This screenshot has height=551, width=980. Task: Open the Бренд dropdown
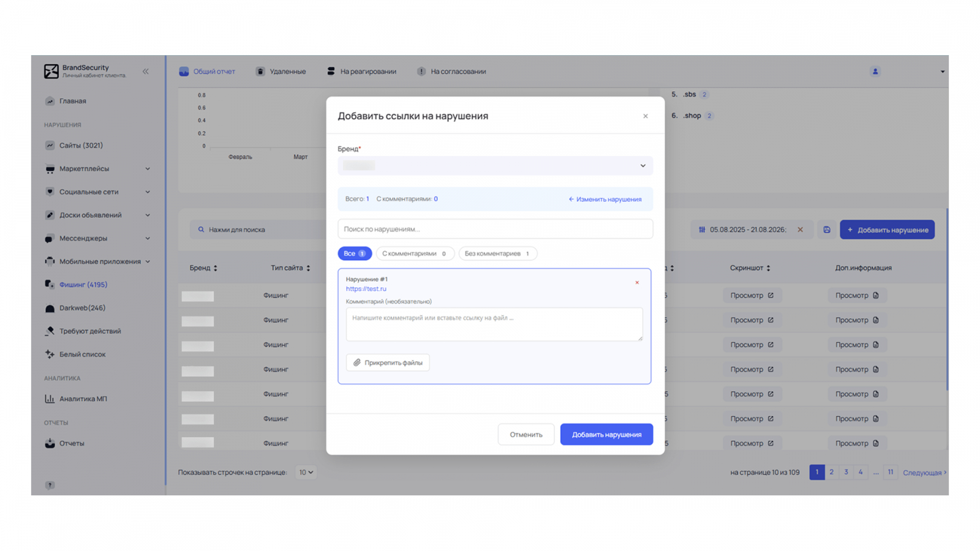pyautogui.click(x=495, y=166)
